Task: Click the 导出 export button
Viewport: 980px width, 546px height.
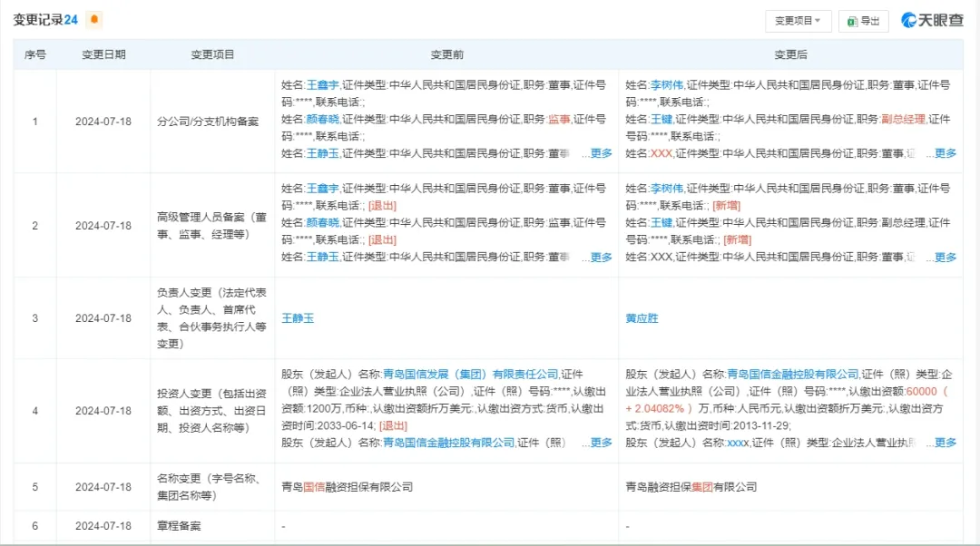Action: click(x=864, y=21)
